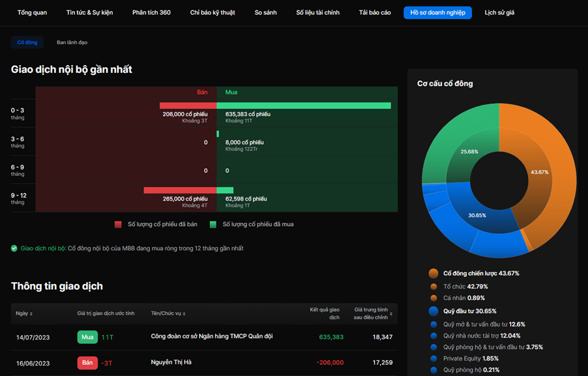Viewport: 588px width, 376px height.
Task: Click the 6 - 9 tháng row label
Action: click(18, 170)
